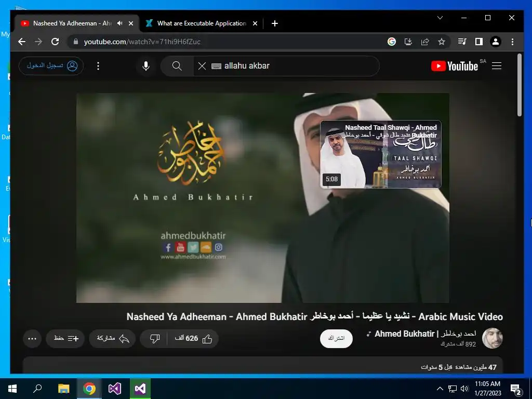
Task: Open Chrome profile avatar
Action: coord(495,42)
